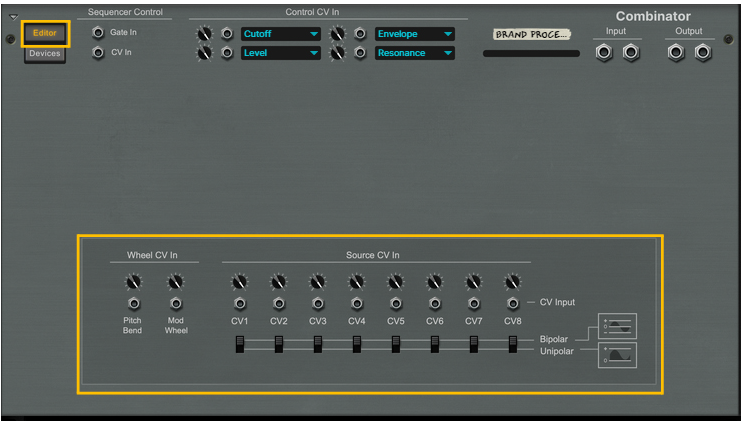Image resolution: width=745 pixels, height=424 pixels.
Task: Click the Unipolar waveform diagram icon
Action: pyautogui.click(x=617, y=355)
